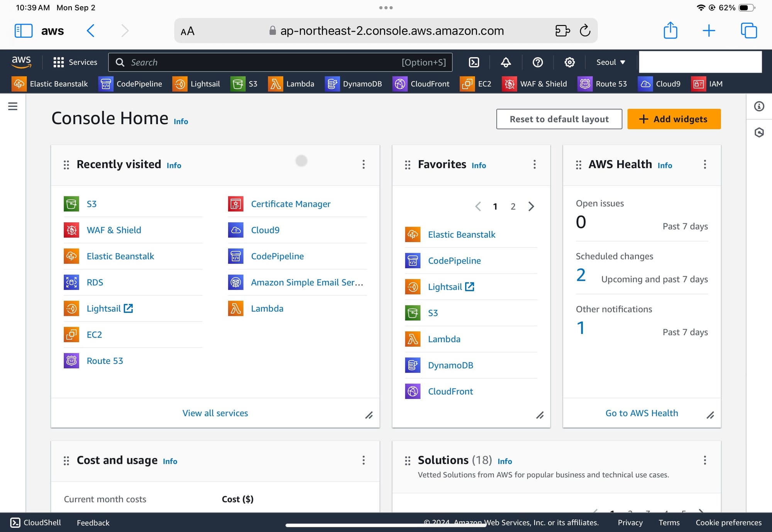Click View all services link
Image resolution: width=772 pixels, height=532 pixels.
(215, 413)
